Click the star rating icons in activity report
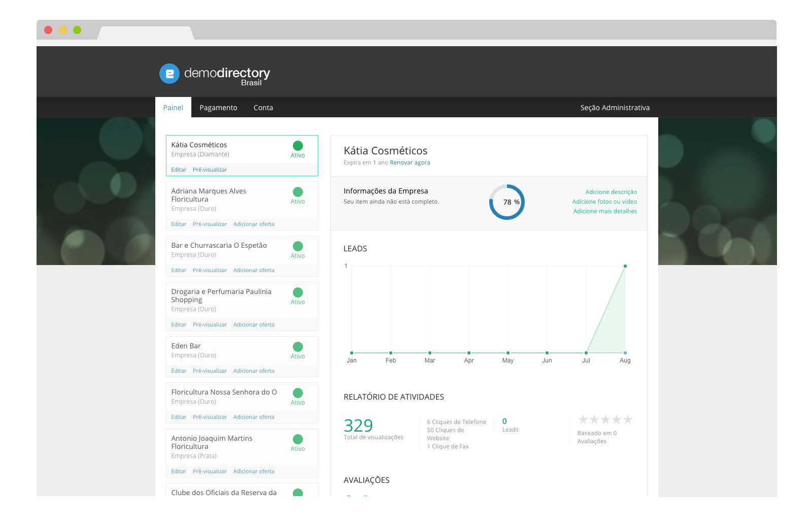The height and width of the screenshot is (522, 812). point(605,419)
